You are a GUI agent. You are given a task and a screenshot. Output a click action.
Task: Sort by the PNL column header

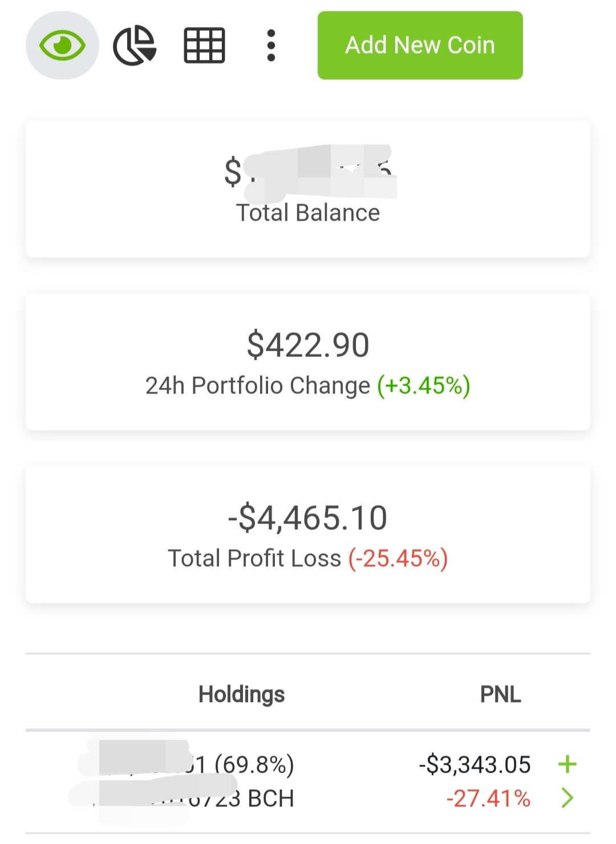(x=501, y=694)
